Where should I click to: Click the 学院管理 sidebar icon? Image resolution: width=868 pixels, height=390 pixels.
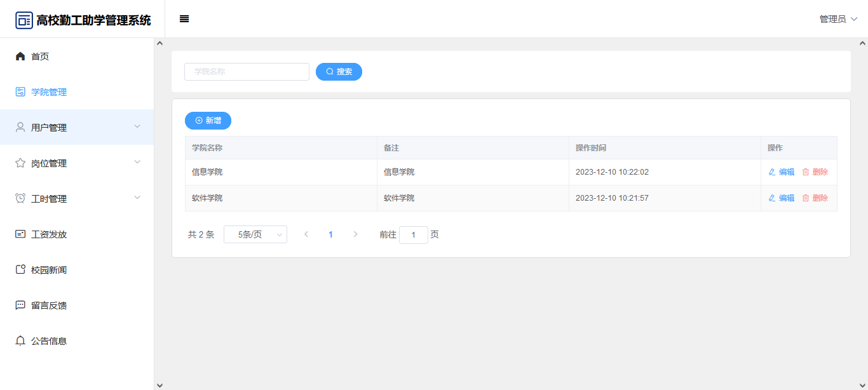(20, 92)
